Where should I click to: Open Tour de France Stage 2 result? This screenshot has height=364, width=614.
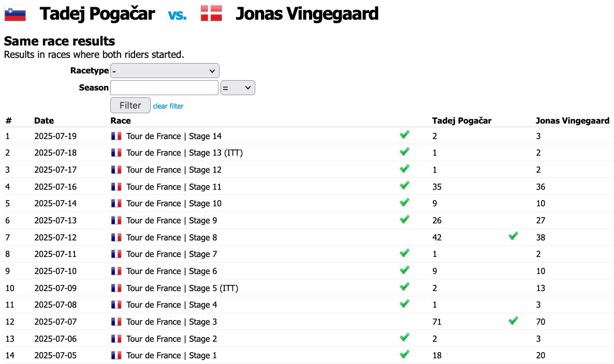point(171,339)
